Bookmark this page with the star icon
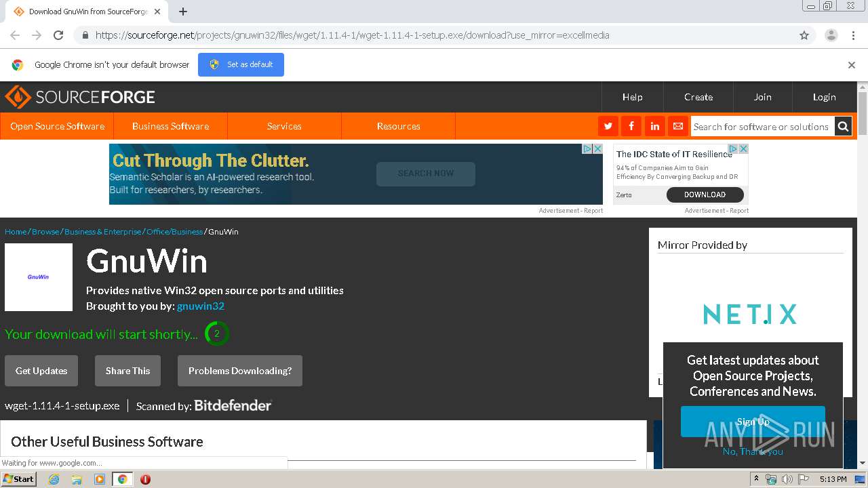Image resolution: width=868 pixels, height=488 pixels. click(804, 35)
